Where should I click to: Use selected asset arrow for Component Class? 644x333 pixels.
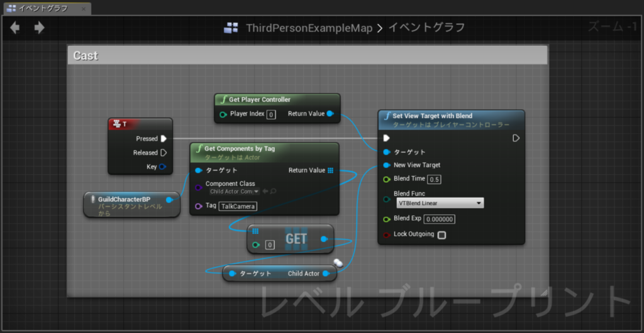tap(265, 192)
